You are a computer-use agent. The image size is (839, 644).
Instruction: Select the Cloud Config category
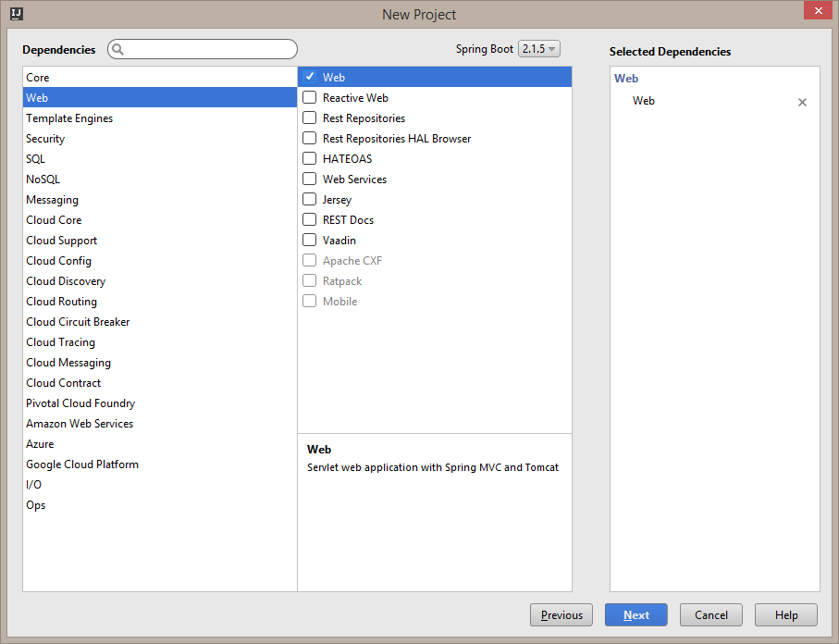160,260
